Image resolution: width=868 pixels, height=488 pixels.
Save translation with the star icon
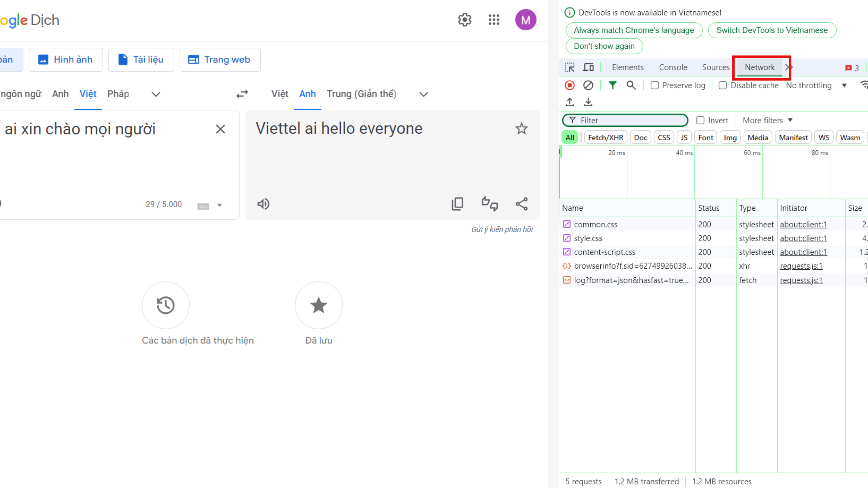click(521, 128)
